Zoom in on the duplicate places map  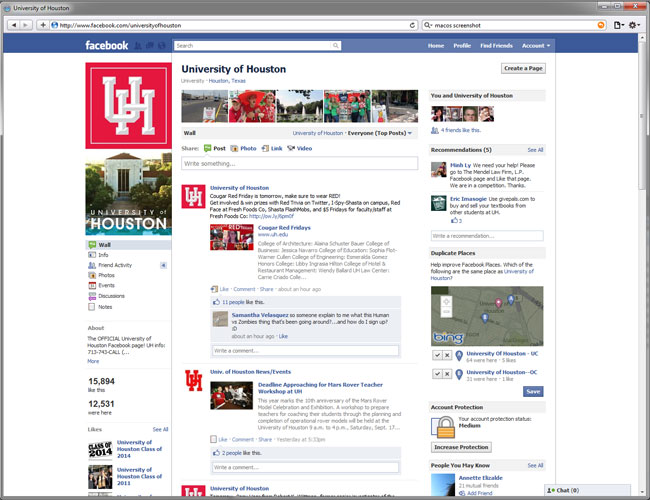click(446, 302)
